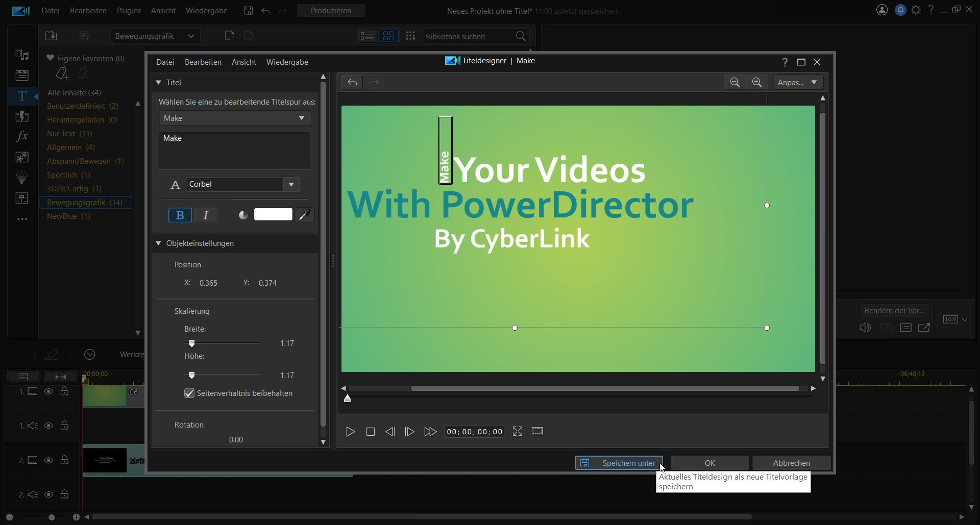Zoom in the Title Designer preview
The height and width of the screenshot is (525, 980).
tap(757, 82)
